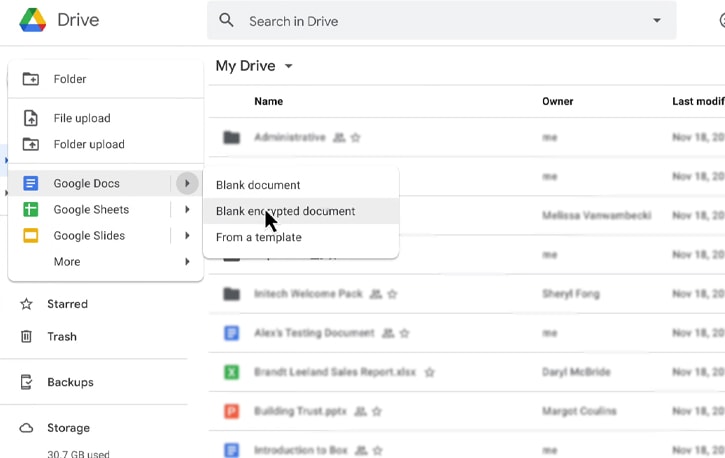Open Backups in the sidebar
The image size is (725, 458).
(70, 383)
